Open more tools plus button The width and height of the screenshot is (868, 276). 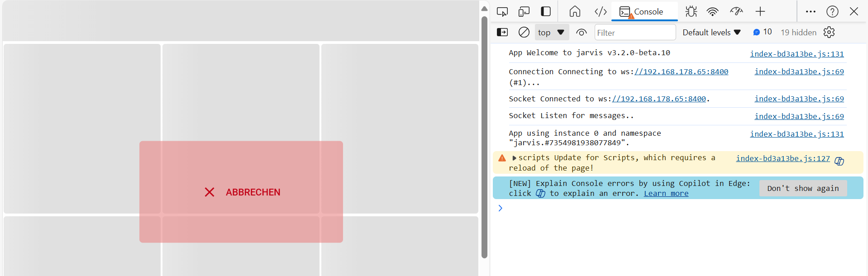click(760, 12)
